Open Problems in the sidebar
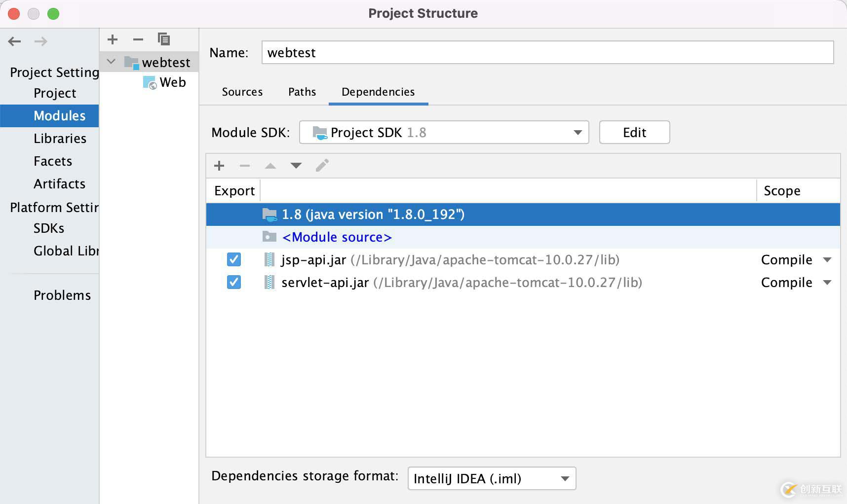Image resolution: width=847 pixels, height=504 pixels. [62, 295]
